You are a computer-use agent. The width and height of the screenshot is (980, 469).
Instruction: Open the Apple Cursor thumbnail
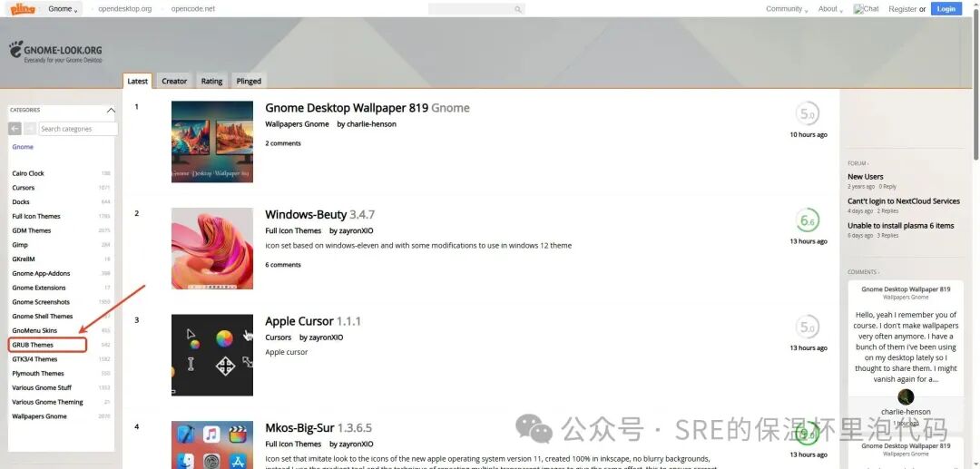pos(212,355)
